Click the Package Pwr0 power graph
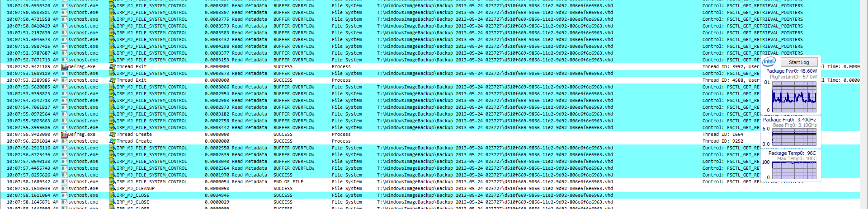Viewport: 868px width, 209px height. [x=794, y=97]
